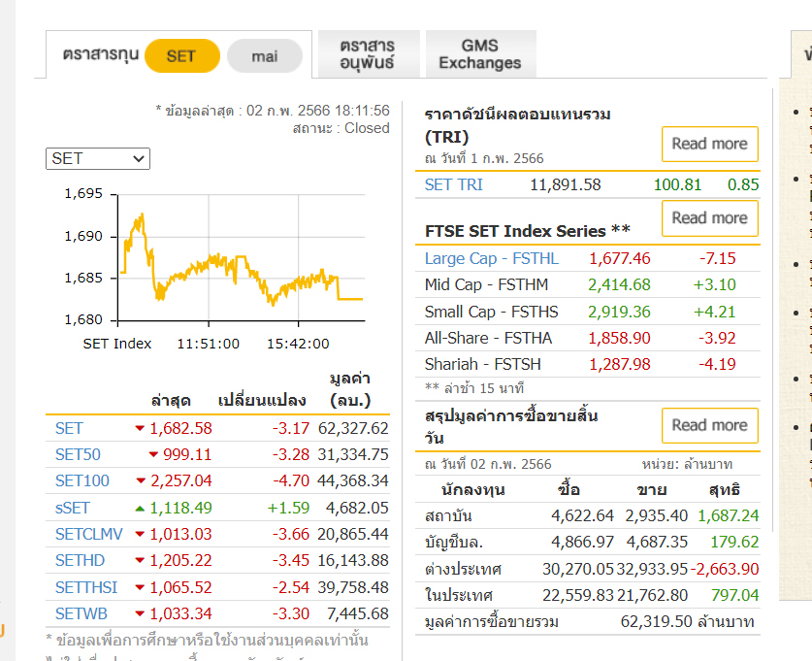Image resolution: width=812 pixels, height=661 pixels.
Task: Open the SET100 index link
Action: tap(82, 480)
